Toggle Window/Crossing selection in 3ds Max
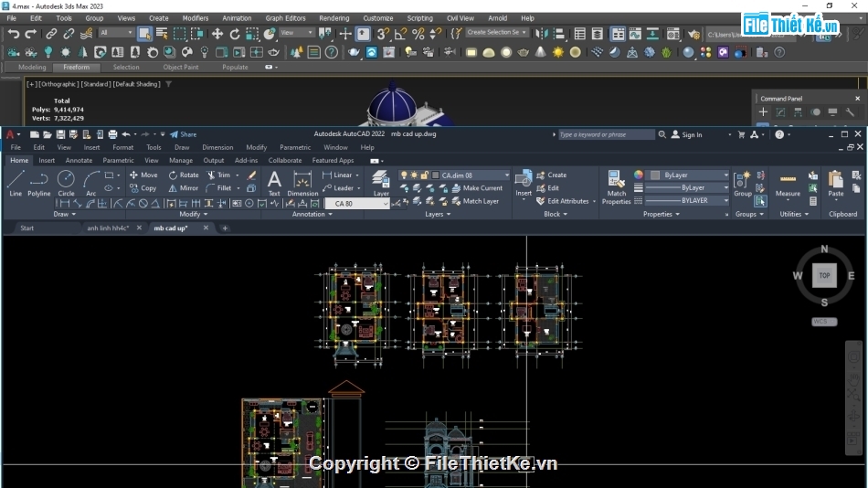The width and height of the screenshot is (868, 488). pyautogui.click(x=197, y=34)
